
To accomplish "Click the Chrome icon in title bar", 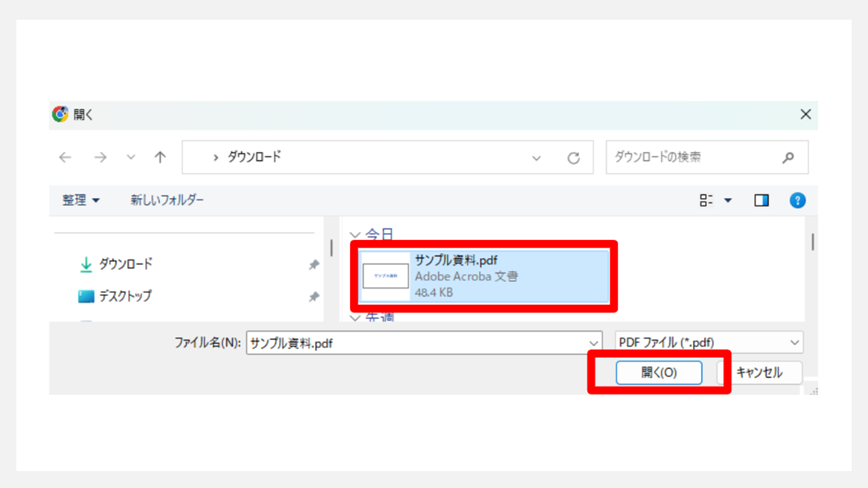I will click(x=60, y=115).
